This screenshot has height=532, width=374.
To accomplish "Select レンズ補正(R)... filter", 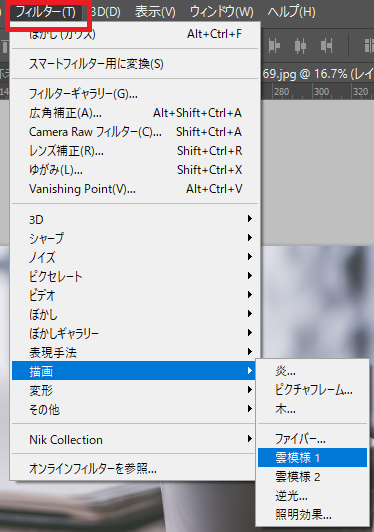I will 135,151.
